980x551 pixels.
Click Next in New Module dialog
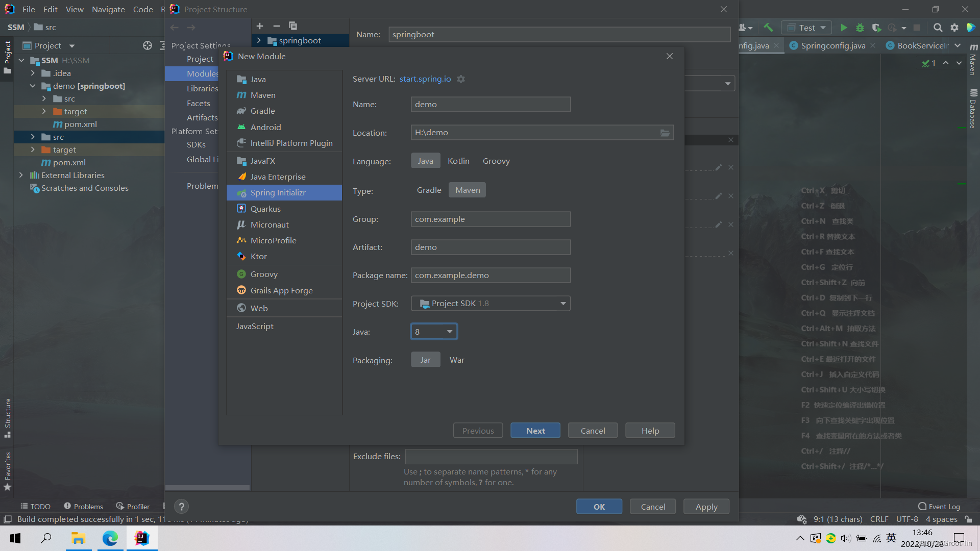tap(535, 431)
